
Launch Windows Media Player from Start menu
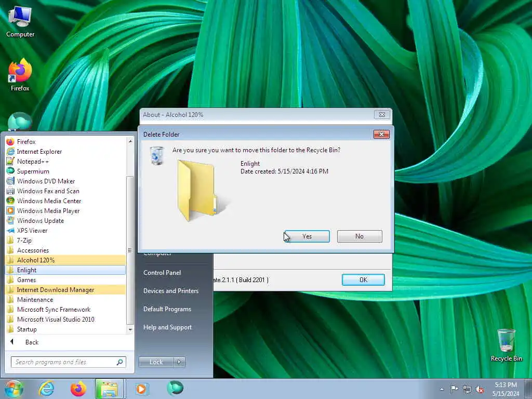pos(66,211)
